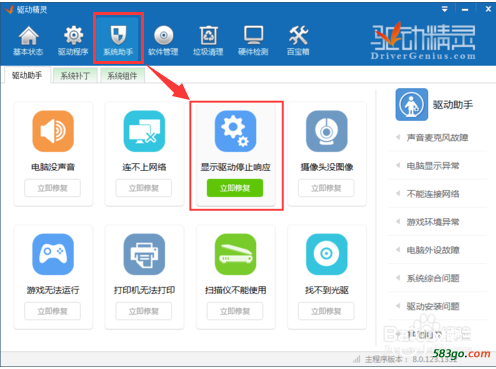Open the 基本状态 home icon
The image size is (496, 369).
click(x=28, y=36)
